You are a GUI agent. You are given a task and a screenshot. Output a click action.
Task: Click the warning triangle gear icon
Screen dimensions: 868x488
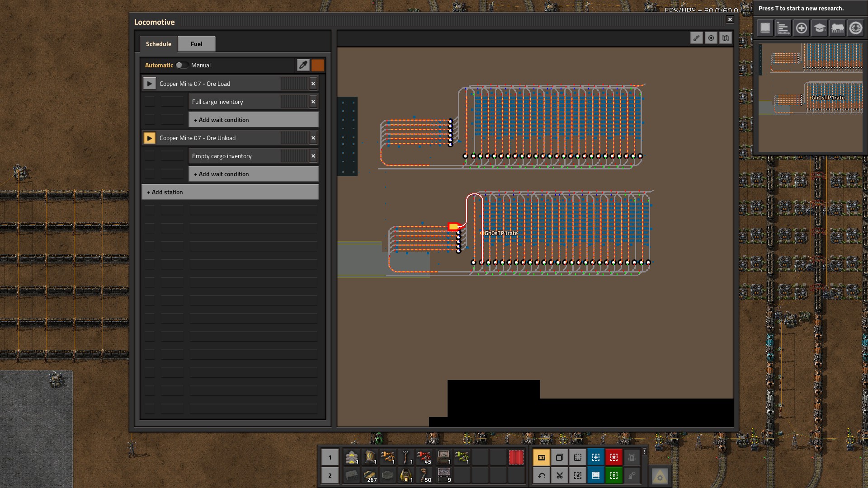[x=660, y=476]
